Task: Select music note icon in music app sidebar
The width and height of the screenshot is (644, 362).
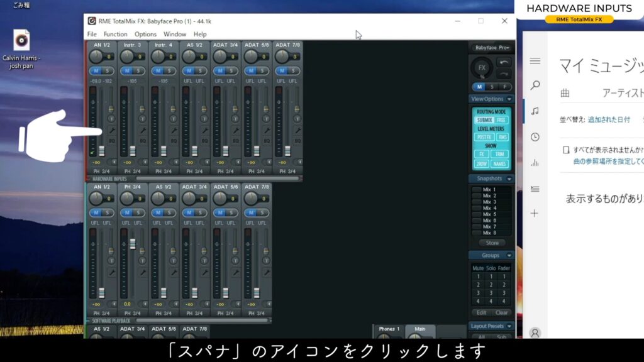Action: click(x=535, y=111)
